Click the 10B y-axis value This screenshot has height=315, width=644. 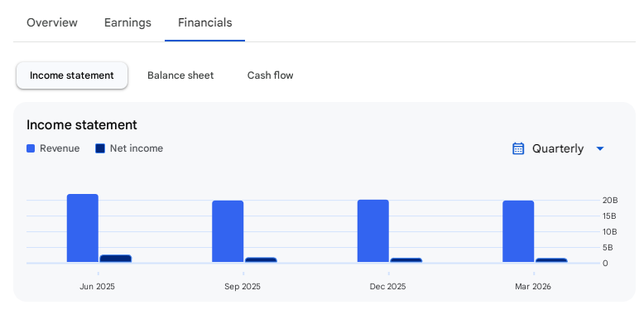(x=610, y=232)
